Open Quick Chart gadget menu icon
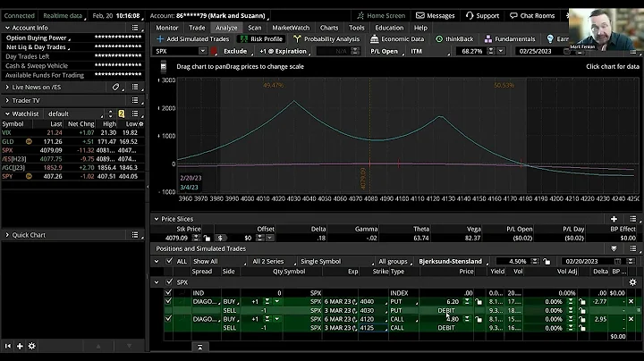The height and width of the screenshot is (361, 644). (135, 235)
